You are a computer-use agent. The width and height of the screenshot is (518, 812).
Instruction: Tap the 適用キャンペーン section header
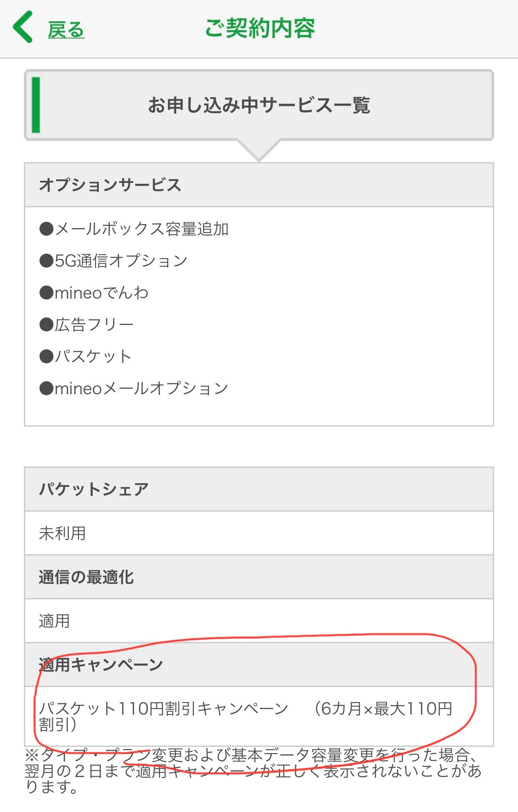coord(101,664)
